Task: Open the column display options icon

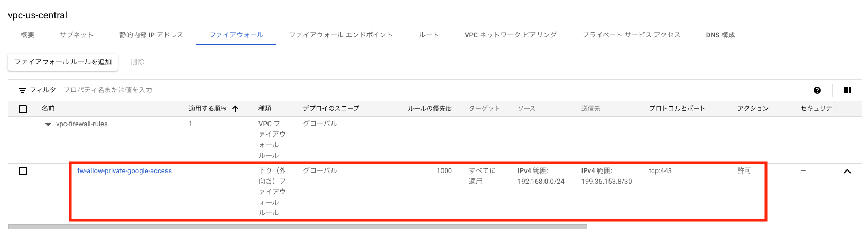Action: [847, 90]
